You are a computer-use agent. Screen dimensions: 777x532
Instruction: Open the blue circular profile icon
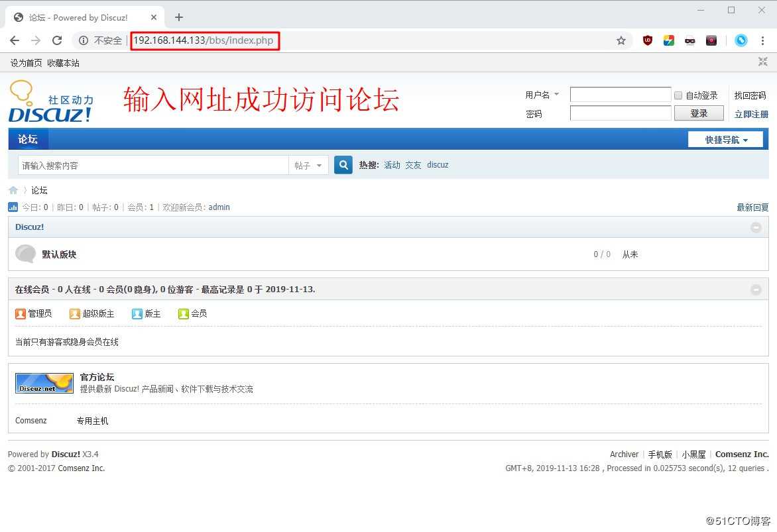click(x=741, y=40)
